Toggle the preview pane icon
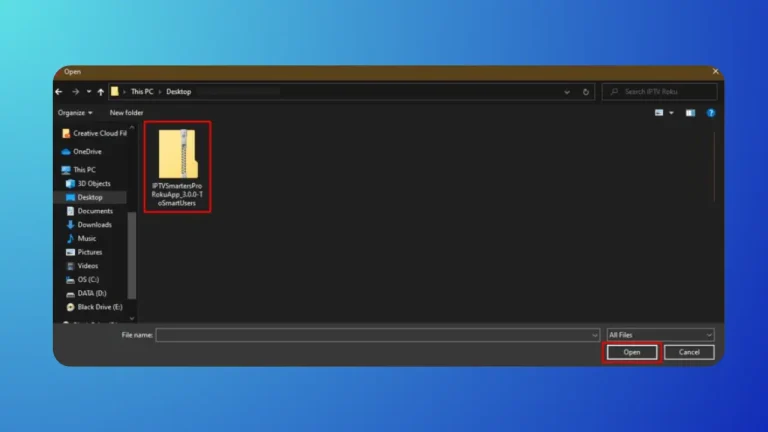 click(689, 113)
